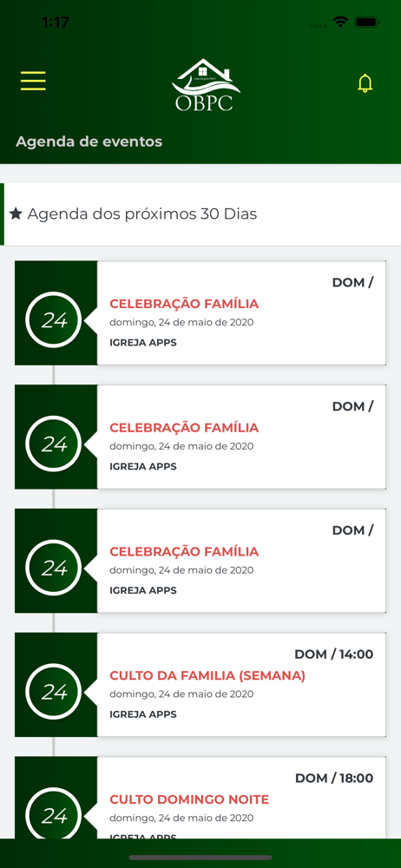401x868 pixels.
Task: Tap the Agenda de eventos page title
Action: 89,141
